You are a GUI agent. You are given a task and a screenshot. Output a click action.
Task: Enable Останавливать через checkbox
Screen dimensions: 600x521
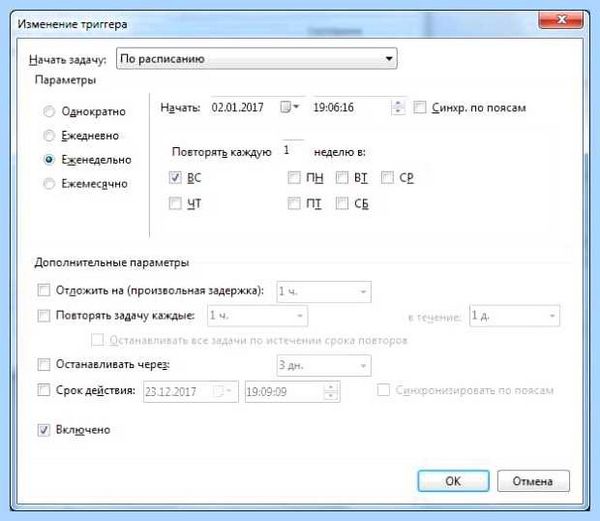click(44, 364)
